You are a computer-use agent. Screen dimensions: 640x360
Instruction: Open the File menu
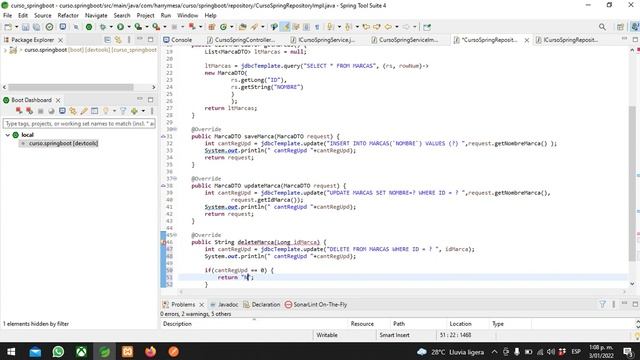pos(7,16)
